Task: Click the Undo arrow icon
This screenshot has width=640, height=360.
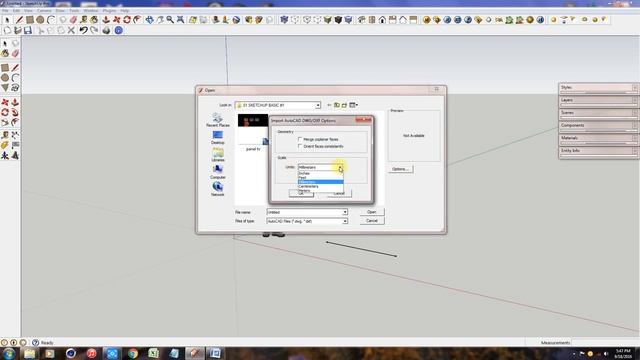Action: (83, 31)
